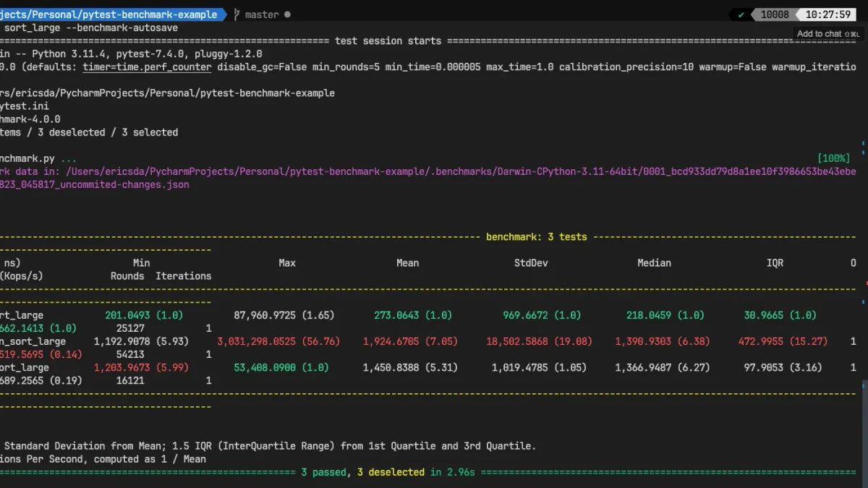The width and height of the screenshot is (868, 488).
Task: Select the StdDev value 1,019.4785 (1.05)
Action: click(539, 367)
